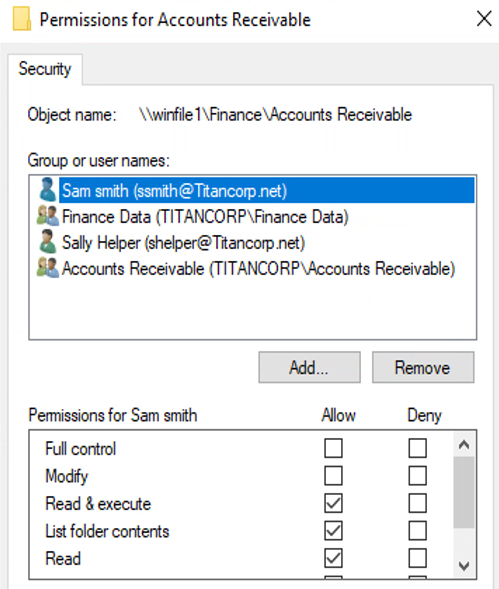
Task: Click the permissions list scroll up arrow
Action: (464, 445)
